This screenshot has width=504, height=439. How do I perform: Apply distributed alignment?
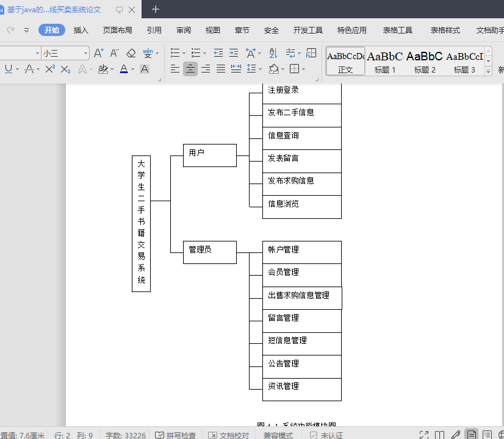[x=236, y=69]
